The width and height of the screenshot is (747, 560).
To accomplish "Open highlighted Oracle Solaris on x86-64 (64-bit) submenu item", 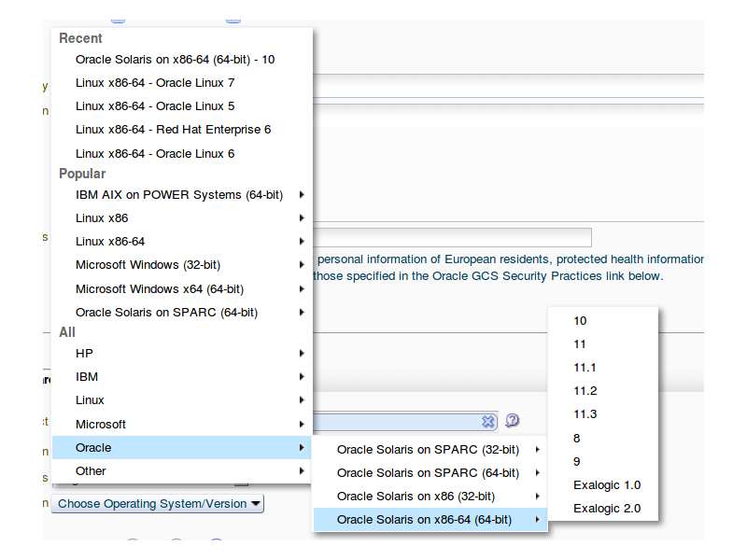I will [430, 520].
